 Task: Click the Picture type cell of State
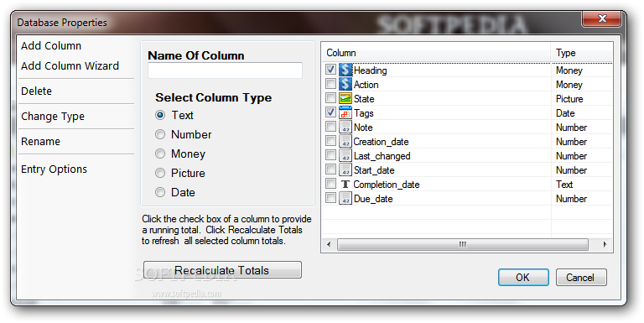point(569,99)
